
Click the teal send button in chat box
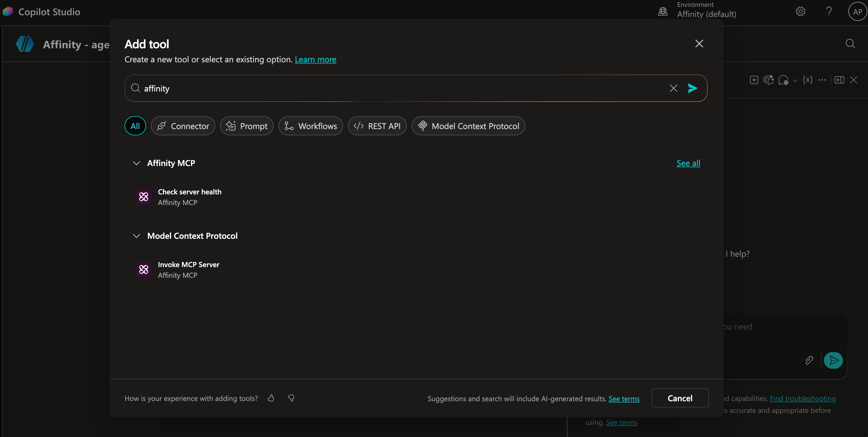[x=833, y=360]
